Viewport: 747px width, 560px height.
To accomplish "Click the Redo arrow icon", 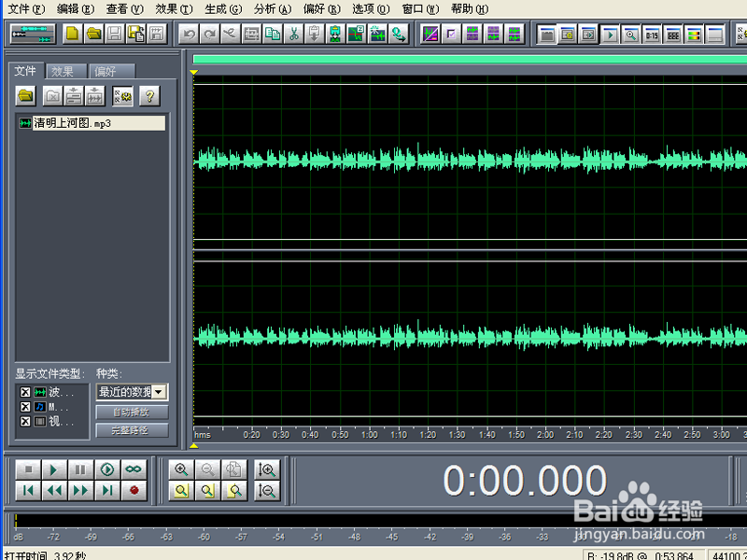I will (x=209, y=34).
